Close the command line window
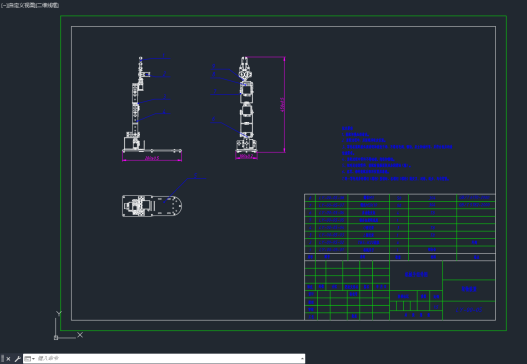The height and width of the screenshot is (364, 527). (8, 359)
